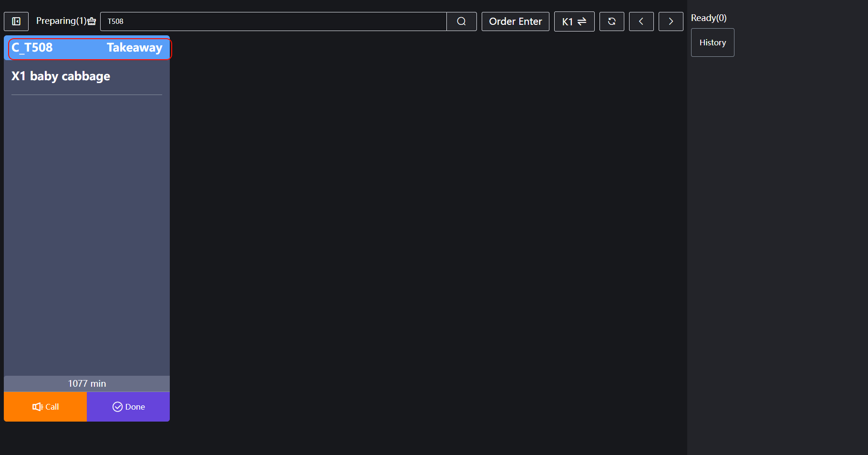Select the X1 baby cabbage item
Screen dimensions: 868x455
click(x=61, y=76)
